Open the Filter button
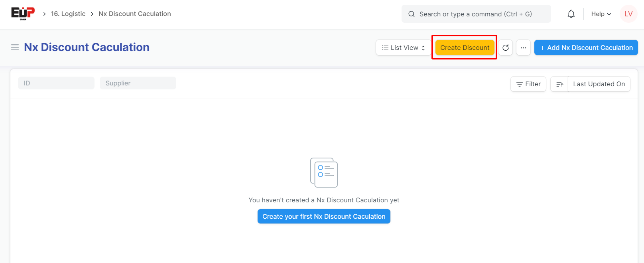The width and height of the screenshot is (644, 263). (528, 84)
